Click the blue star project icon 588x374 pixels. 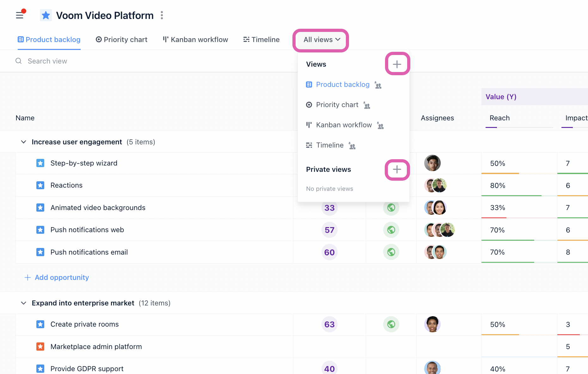[46, 15]
